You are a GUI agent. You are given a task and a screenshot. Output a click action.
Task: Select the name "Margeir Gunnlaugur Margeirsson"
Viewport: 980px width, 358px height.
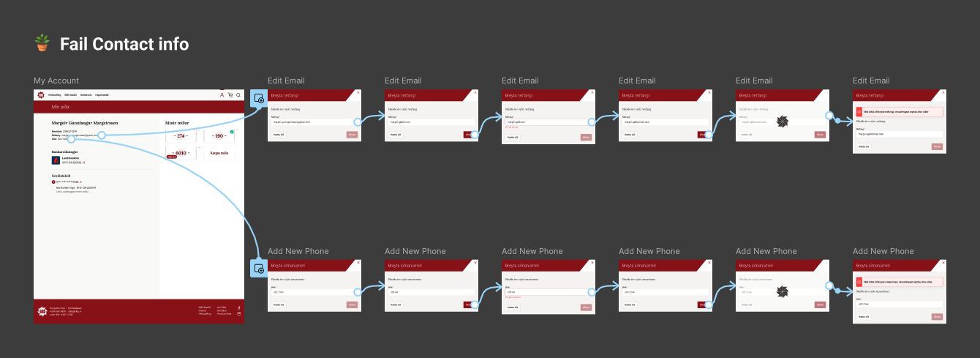(x=86, y=123)
